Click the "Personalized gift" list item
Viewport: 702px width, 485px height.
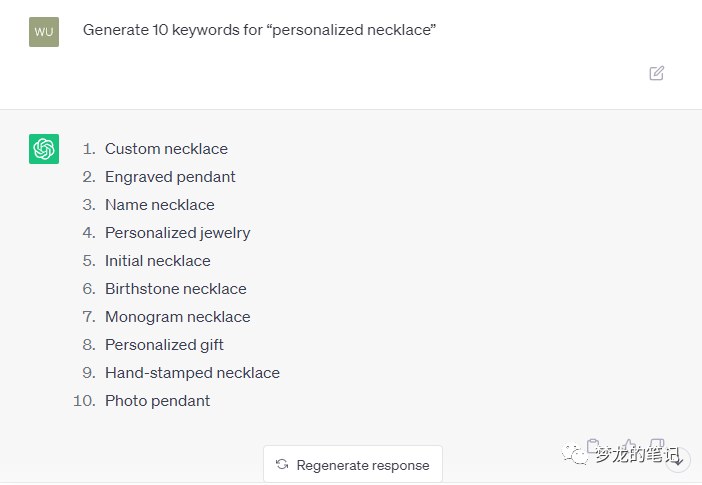tap(164, 345)
